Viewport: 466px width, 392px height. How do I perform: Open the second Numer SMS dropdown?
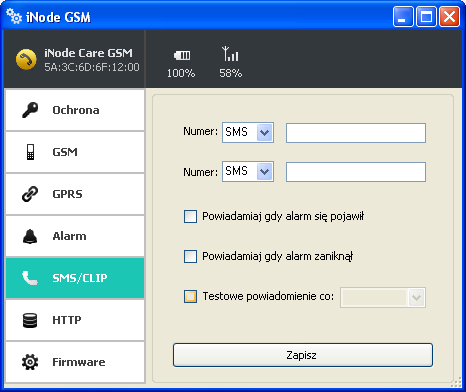point(248,172)
